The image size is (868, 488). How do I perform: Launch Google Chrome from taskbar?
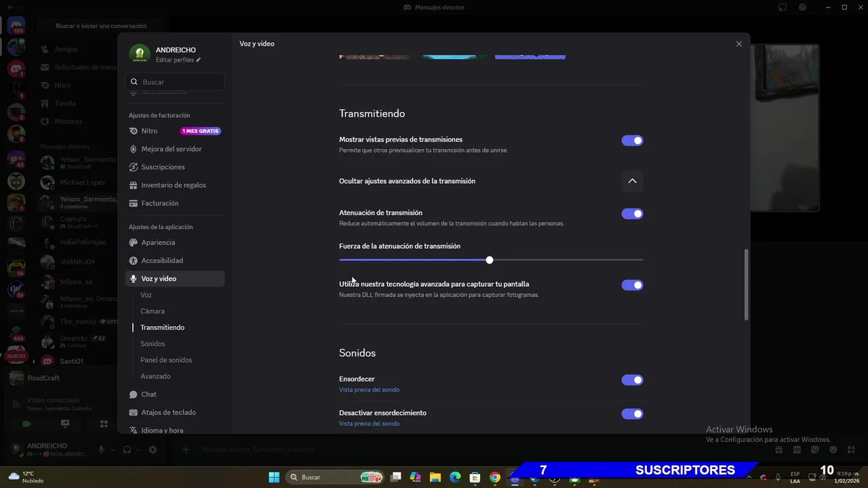click(x=495, y=477)
